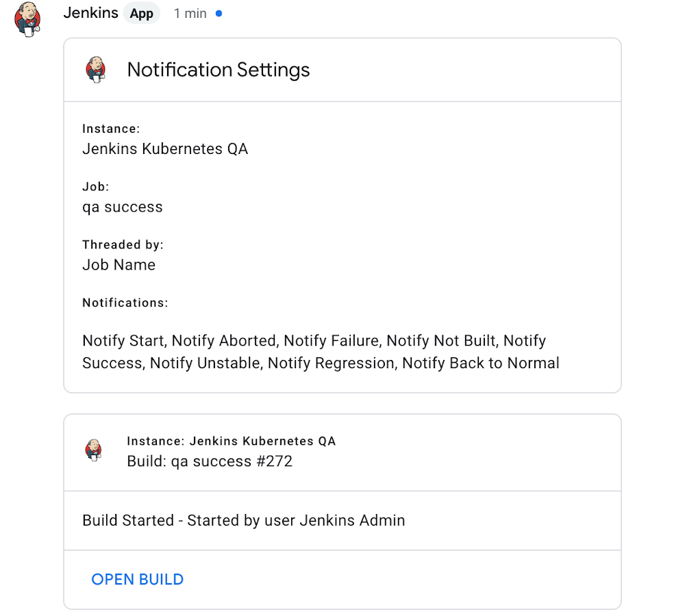
Task: Select the small Jenkins avatar above Build #272
Action: (x=95, y=450)
